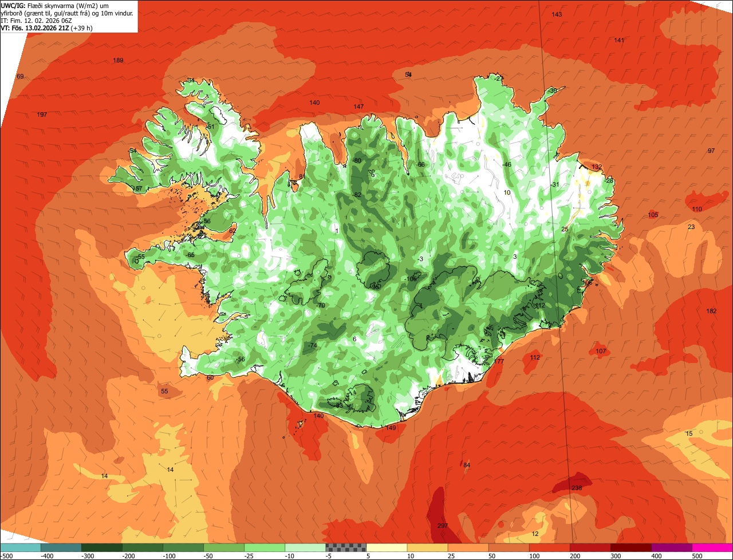The height and width of the screenshot is (560, 733).
Task: Click the map value 97 at the right edge
Action: coord(711,151)
